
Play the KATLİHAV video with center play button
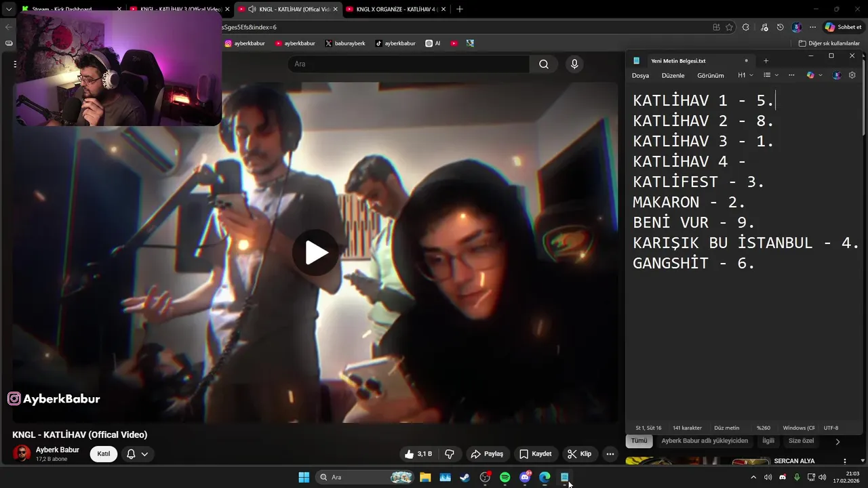click(316, 252)
